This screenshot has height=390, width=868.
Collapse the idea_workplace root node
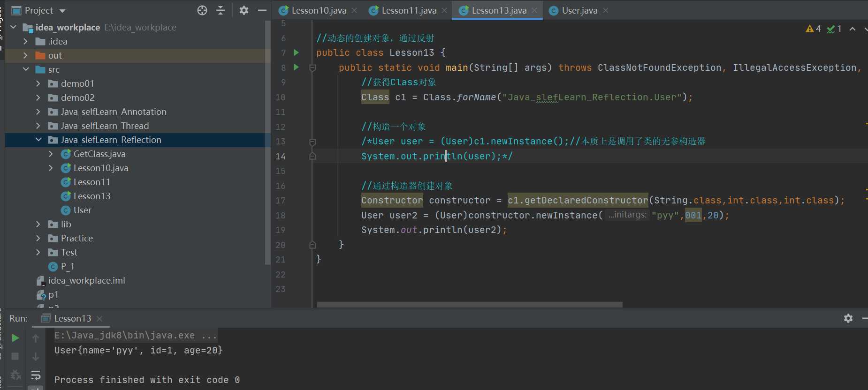[13, 27]
